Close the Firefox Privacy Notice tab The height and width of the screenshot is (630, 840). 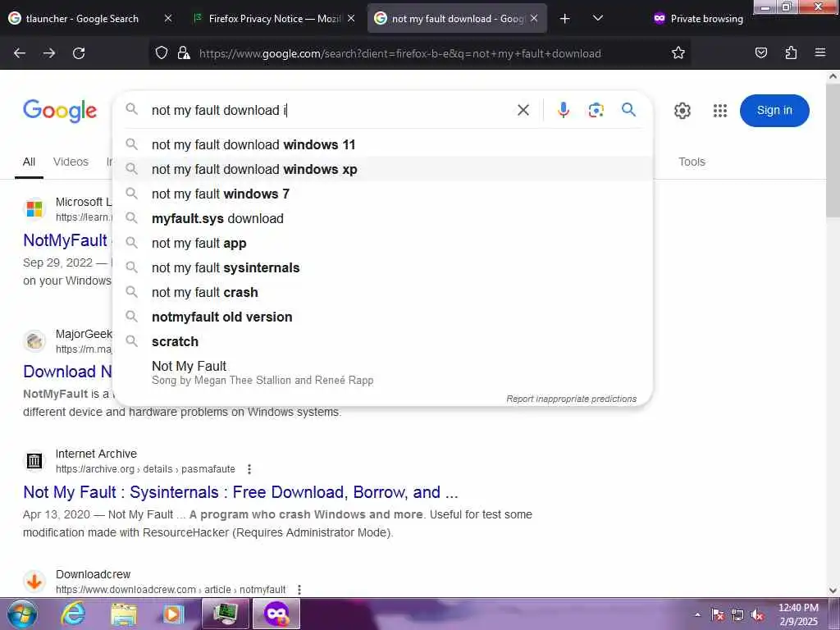click(x=351, y=18)
